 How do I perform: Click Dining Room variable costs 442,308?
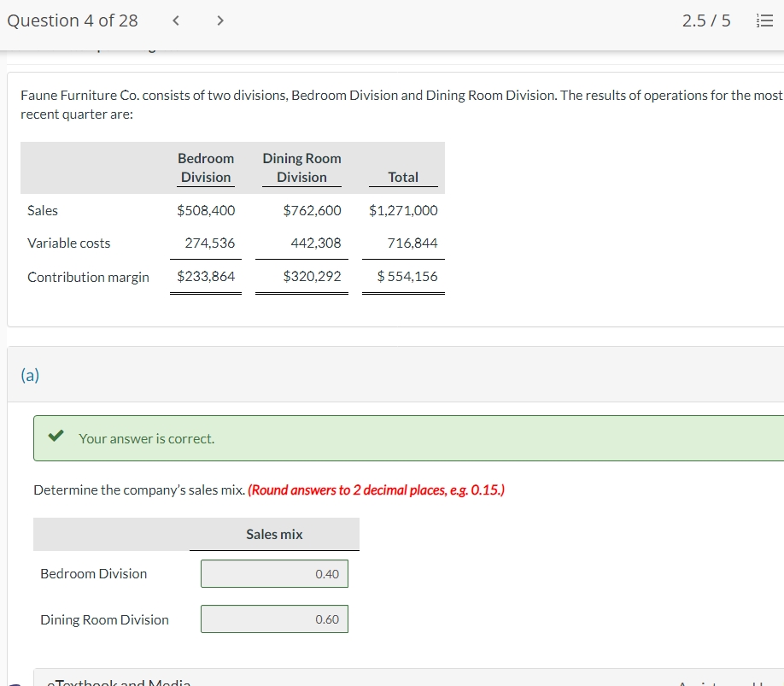point(316,243)
